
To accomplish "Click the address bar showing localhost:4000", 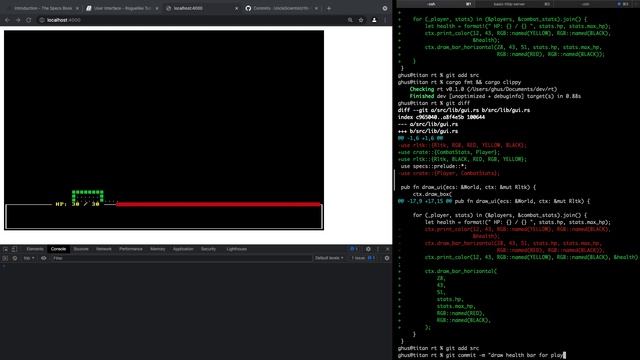I will [x=192, y=20].
